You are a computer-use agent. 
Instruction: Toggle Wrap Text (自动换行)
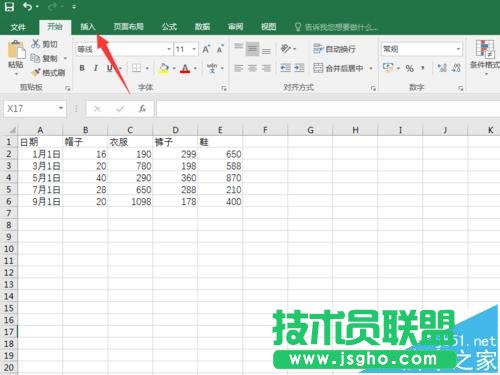[x=334, y=49]
